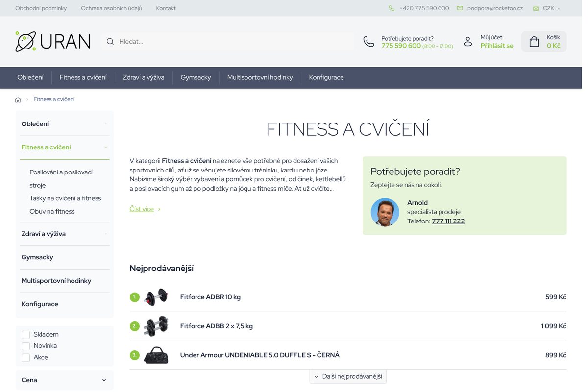The width and height of the screenshot is (588, 392).
Task: Select Multisportovní hodinky in the sidebar
Action: coord(56,281)
